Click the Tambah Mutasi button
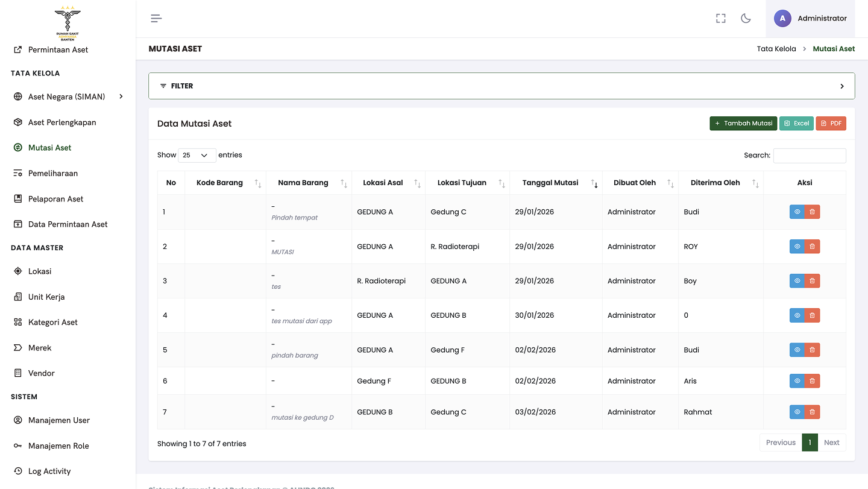868x489 pixels. (x=743, y=123)
